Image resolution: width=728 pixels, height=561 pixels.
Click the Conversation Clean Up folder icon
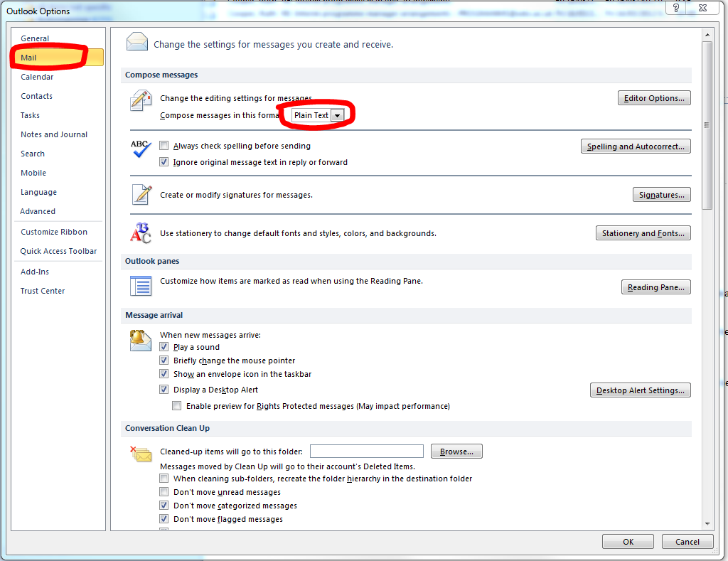point(141,454)
